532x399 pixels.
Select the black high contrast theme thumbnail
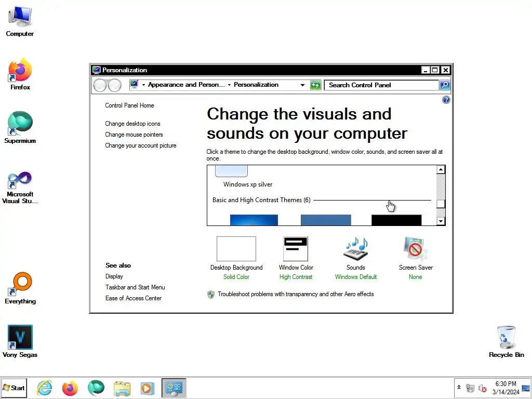[x=396, y=220]
